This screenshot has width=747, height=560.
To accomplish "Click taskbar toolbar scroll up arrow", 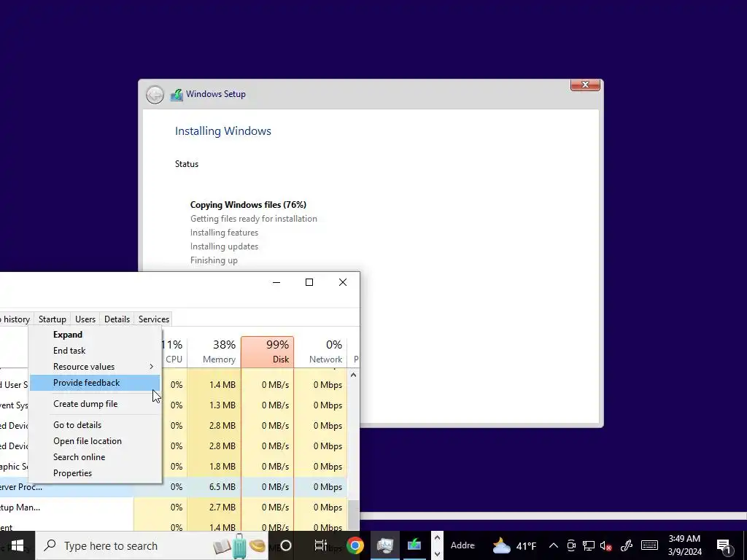I will pyautogui.click(x=438, y=537).
